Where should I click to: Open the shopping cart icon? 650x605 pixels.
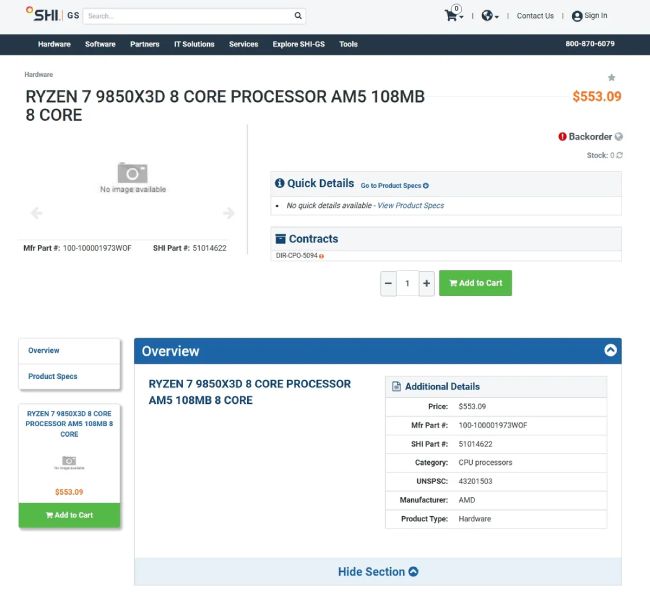coord(452,16)
